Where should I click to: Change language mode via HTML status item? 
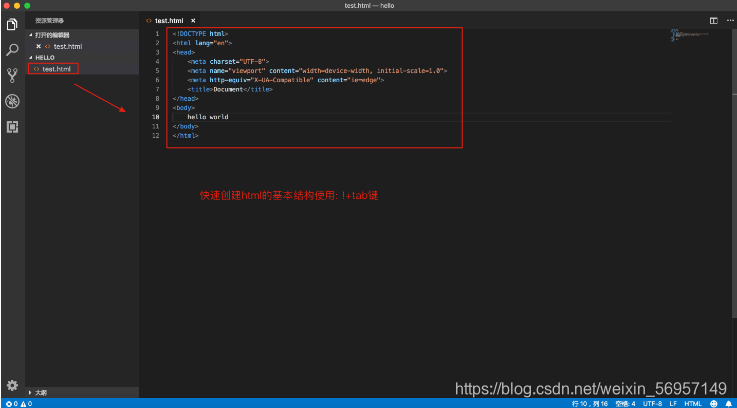coord(693,403)
